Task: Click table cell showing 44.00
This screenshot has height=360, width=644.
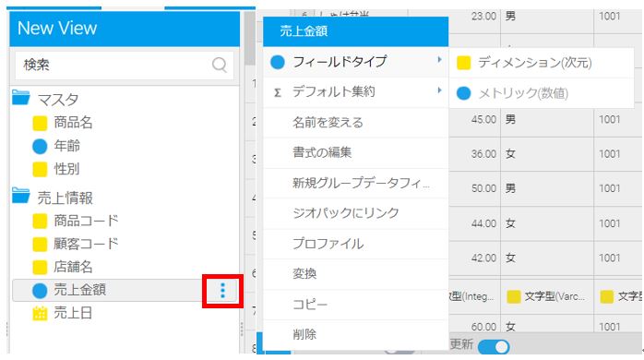Action: (x=483, y=223)
